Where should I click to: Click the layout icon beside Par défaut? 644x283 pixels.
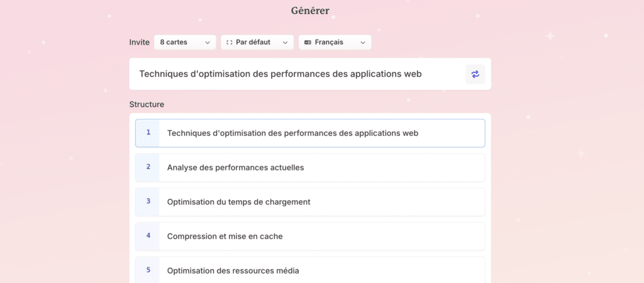pos(229,42)
